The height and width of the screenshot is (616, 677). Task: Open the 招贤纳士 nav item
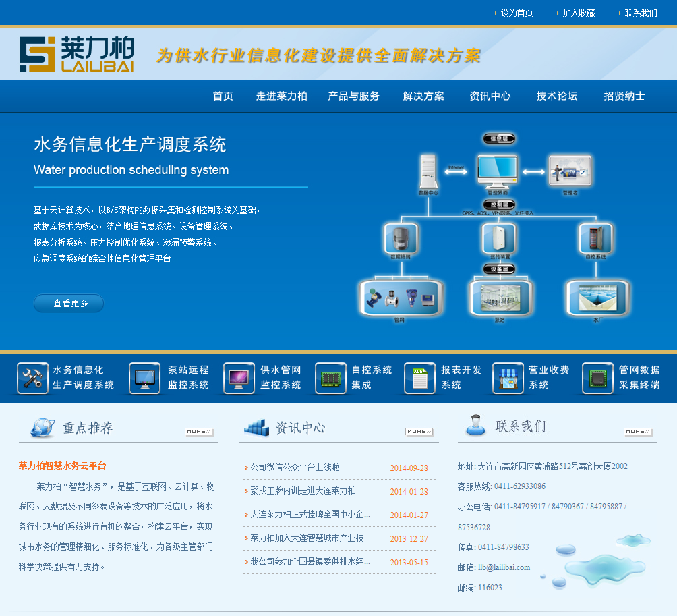coord(624,96)
